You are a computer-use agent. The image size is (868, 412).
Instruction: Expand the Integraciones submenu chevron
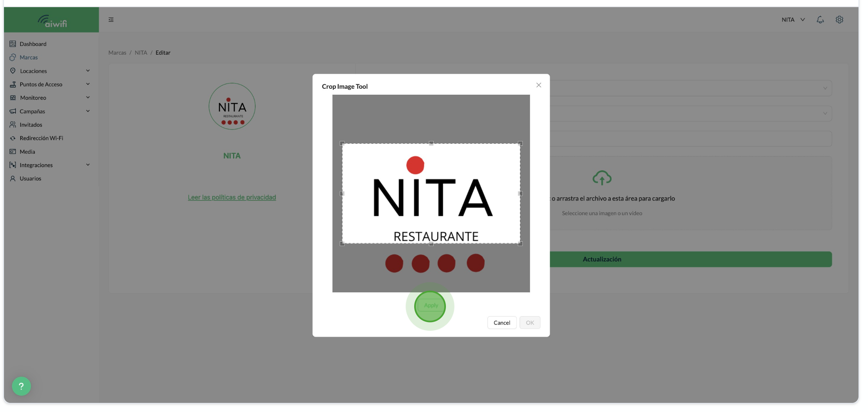click(88, 165)
